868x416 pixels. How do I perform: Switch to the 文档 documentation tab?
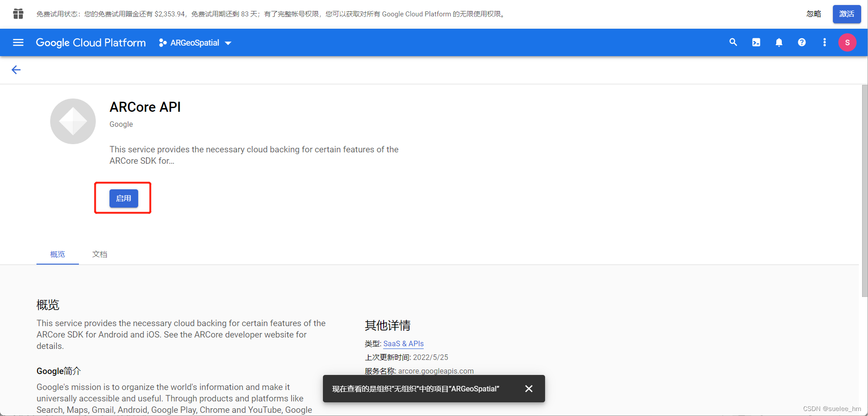point(99,254)
